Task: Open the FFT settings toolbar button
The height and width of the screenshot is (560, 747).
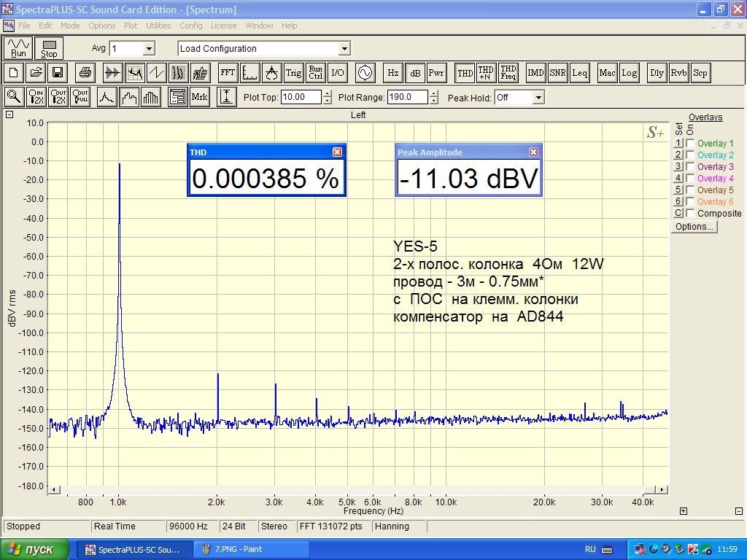Action: click(x=228, y=73)
